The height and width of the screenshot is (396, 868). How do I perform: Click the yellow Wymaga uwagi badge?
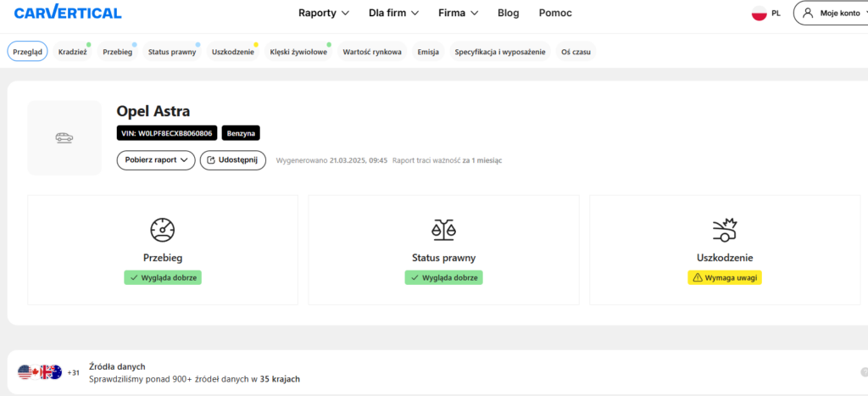click(724, 277)
